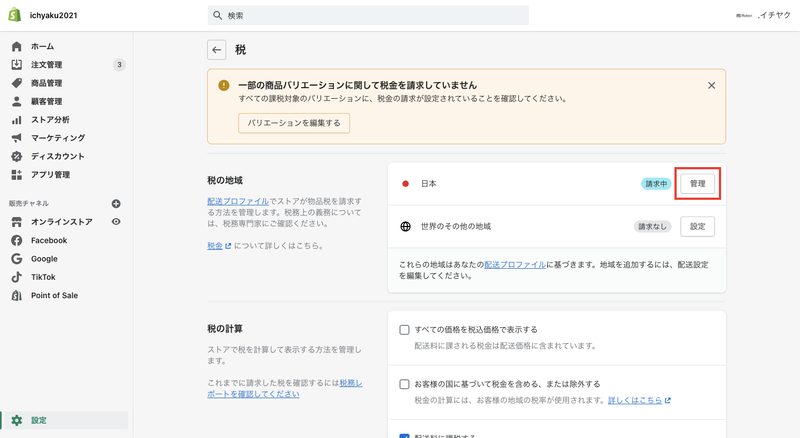This screenshot has height=438, width=800.
Task: Click the 注文管理 badge showing 3
Action: tap(119, 64)
